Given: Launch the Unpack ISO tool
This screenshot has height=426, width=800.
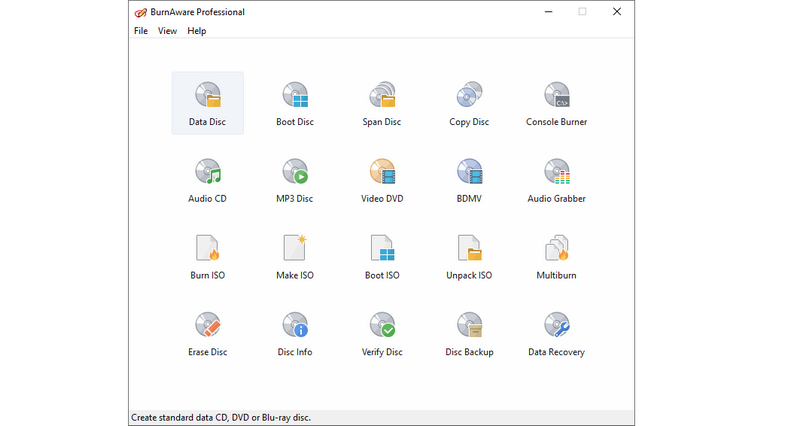Looking at the screenshot, I should click(469, 257).
